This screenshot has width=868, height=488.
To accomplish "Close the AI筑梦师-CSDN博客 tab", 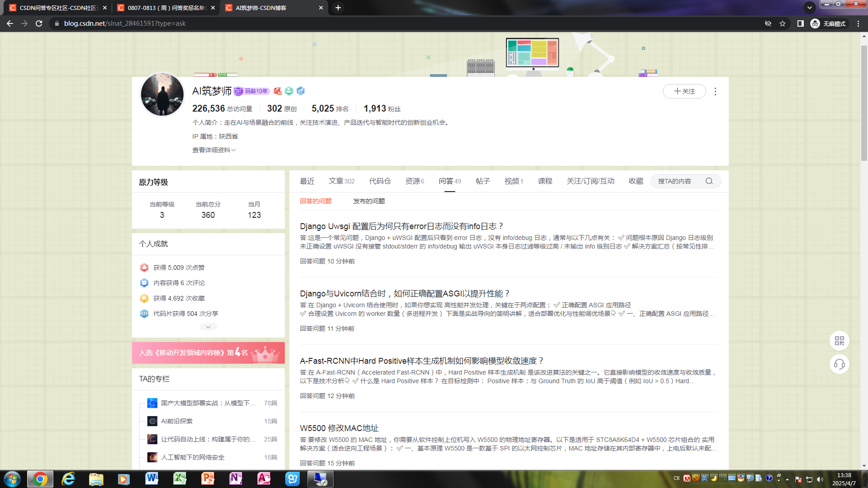I will pyautogui.click(x=321, y=8).
